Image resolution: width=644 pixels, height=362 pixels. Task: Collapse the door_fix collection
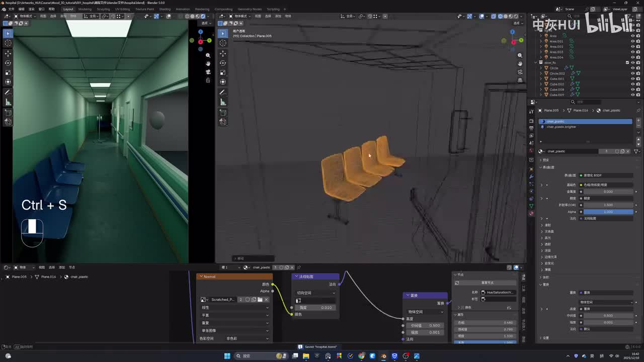[536, 63]
